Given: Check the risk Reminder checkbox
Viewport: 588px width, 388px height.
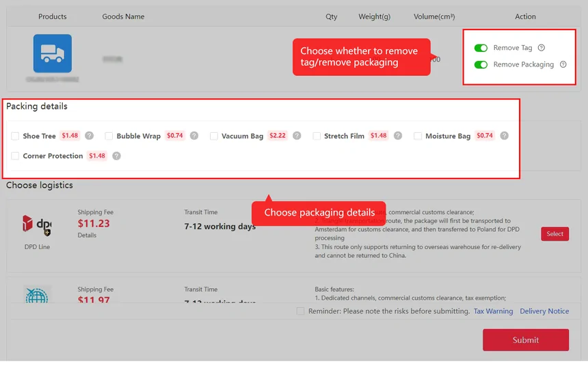Looking at the screenshot, I should 300,311.
